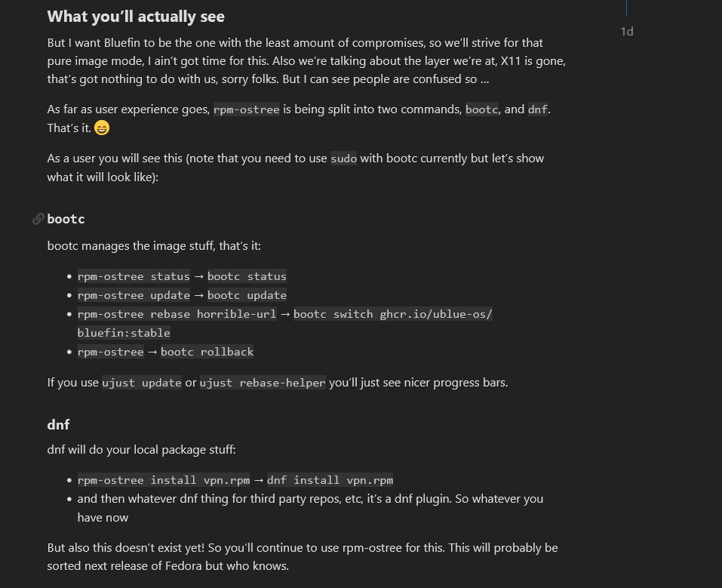
Task: Click the "sudo" inline code
Action: point(343,159)
